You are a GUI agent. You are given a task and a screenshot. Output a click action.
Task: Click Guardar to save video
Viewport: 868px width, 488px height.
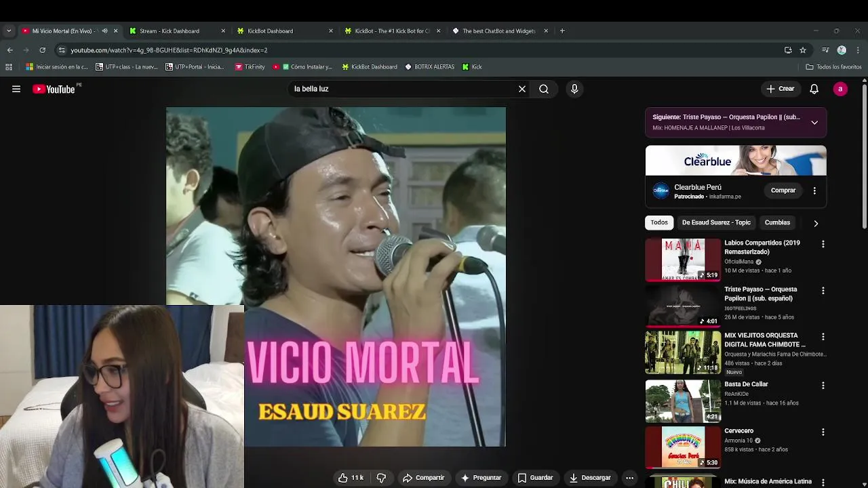[535, 478]
